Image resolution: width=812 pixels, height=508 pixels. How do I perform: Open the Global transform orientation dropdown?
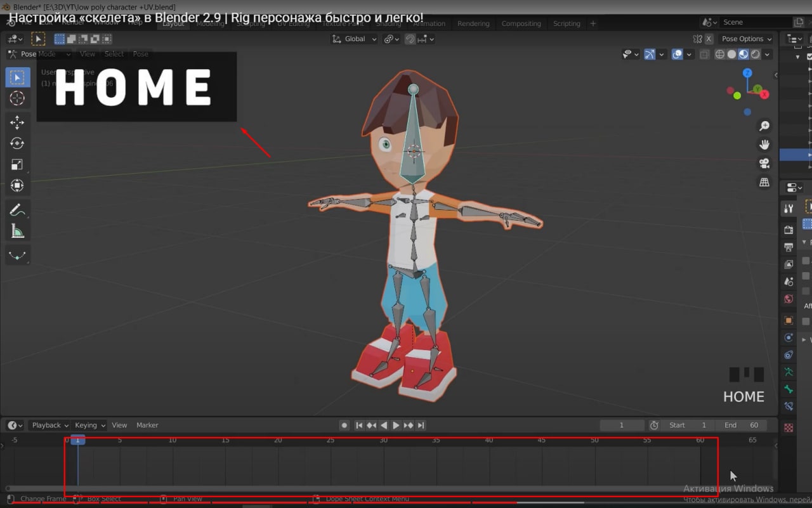pos(355,39)
